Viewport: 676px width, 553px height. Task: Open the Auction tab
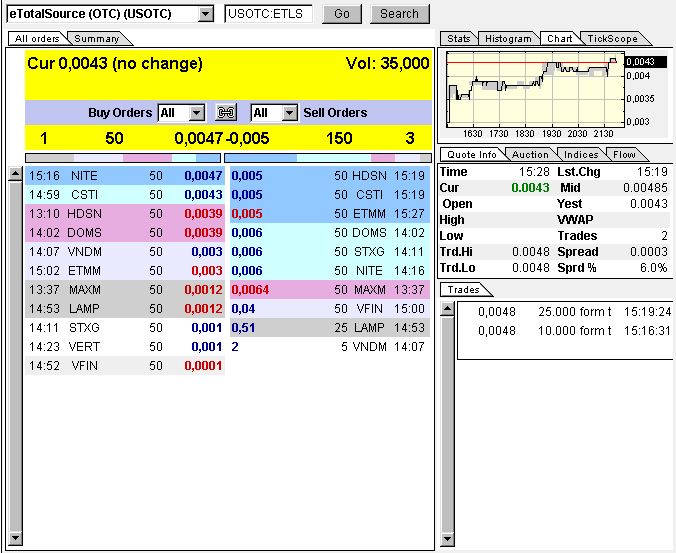click(530, 154)
